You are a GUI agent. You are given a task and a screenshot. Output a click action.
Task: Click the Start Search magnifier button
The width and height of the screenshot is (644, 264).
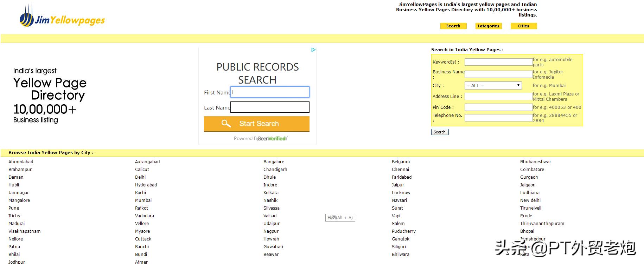point(256,124)
